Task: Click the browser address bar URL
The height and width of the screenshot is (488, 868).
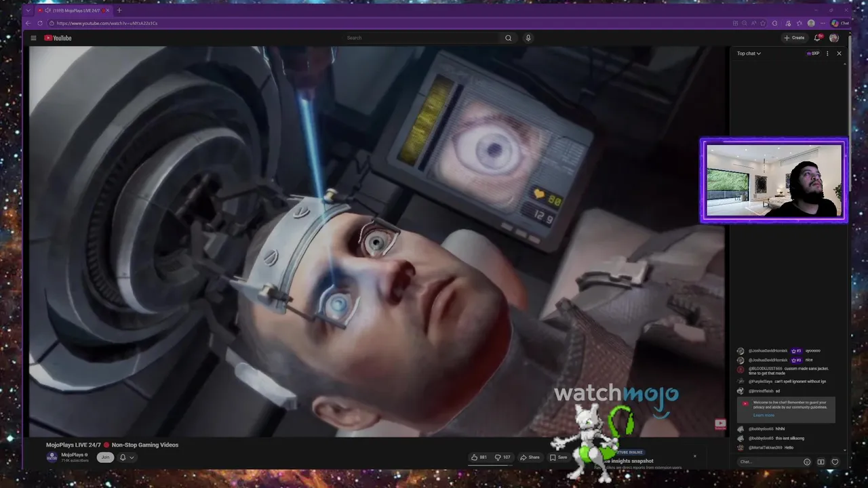Action: pos(107,23)
